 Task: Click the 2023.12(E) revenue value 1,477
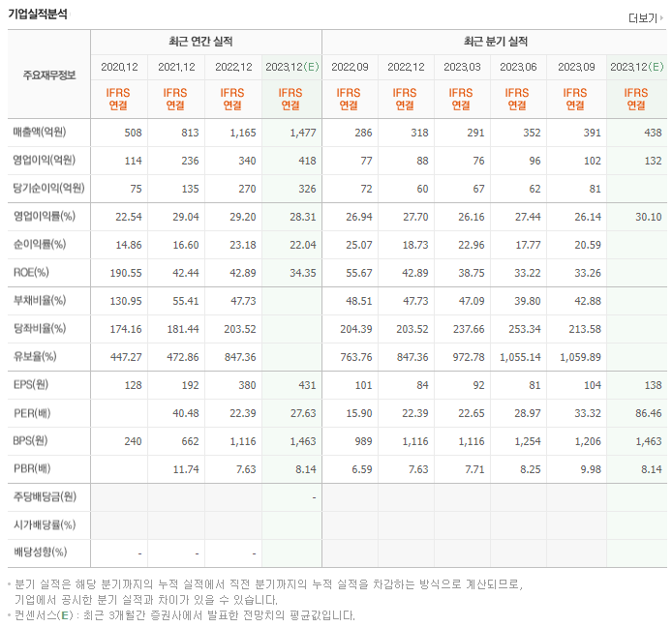[303, 133]
